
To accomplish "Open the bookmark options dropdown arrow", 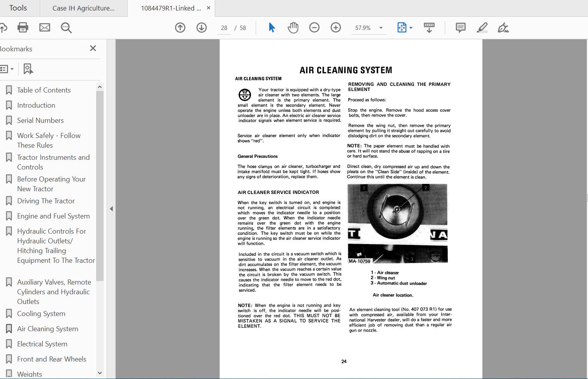I will point(12,68).
